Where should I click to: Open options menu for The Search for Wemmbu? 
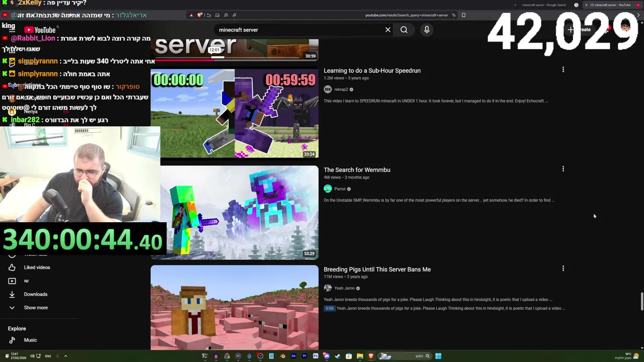(563, 169)
